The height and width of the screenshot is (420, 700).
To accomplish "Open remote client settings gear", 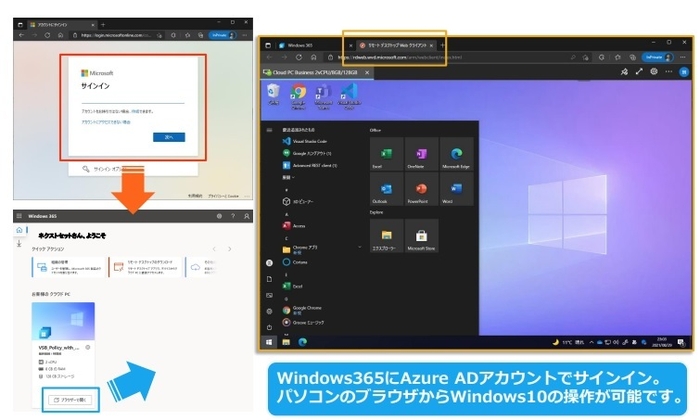I will pos(654,71).
